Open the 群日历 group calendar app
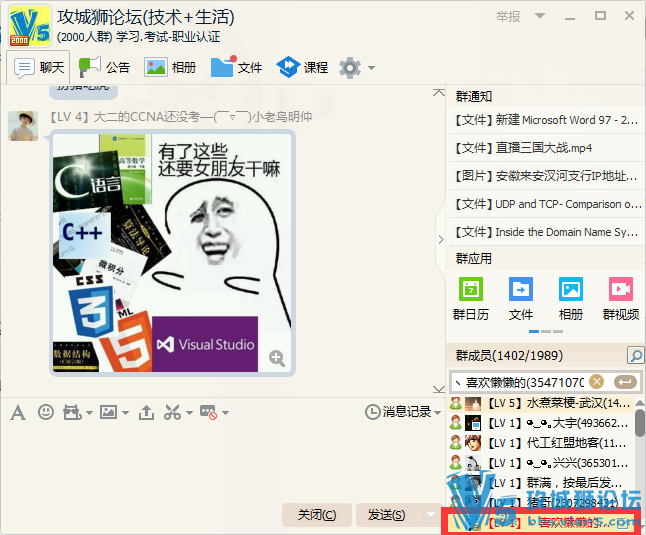 point(471,299)
